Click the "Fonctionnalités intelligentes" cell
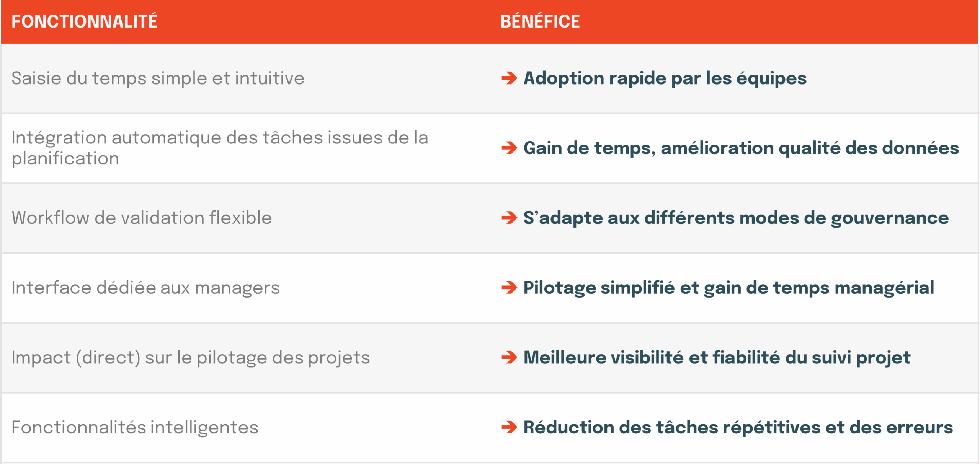 click(x=135, y=427)
